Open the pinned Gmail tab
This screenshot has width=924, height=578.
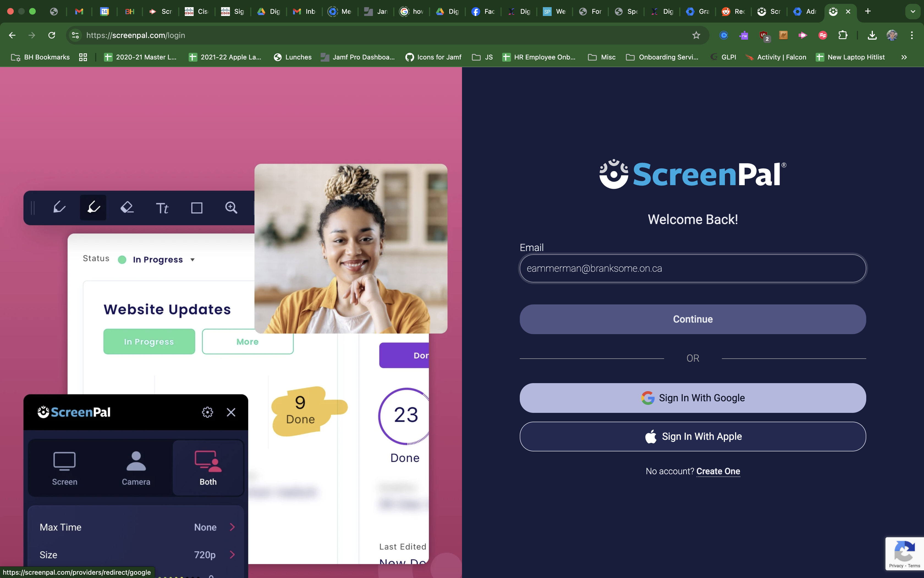pos(79,12)
